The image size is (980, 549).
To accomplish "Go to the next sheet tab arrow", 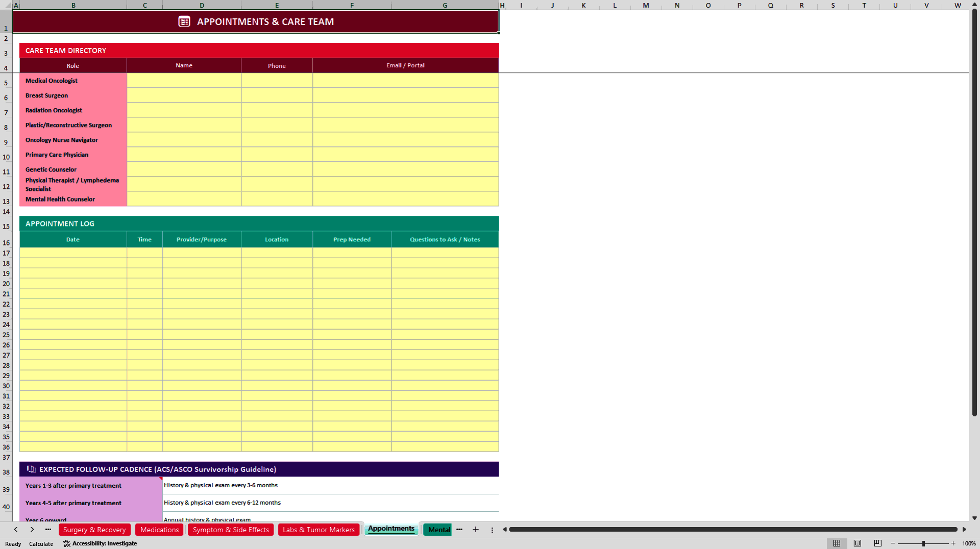I will click(x=32, y=530).
